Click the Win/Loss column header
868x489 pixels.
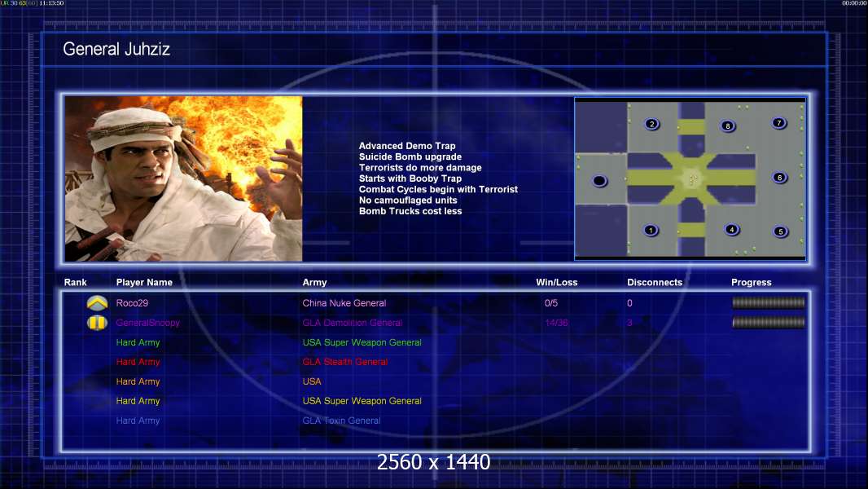[556, 283]
